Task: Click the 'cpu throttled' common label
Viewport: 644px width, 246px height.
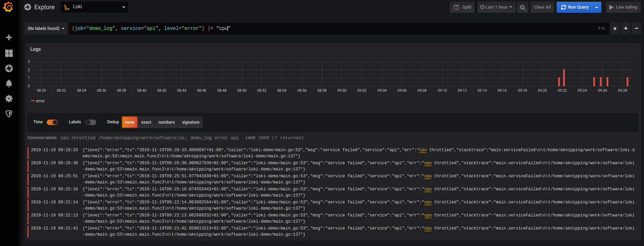Action: point(78,138)
